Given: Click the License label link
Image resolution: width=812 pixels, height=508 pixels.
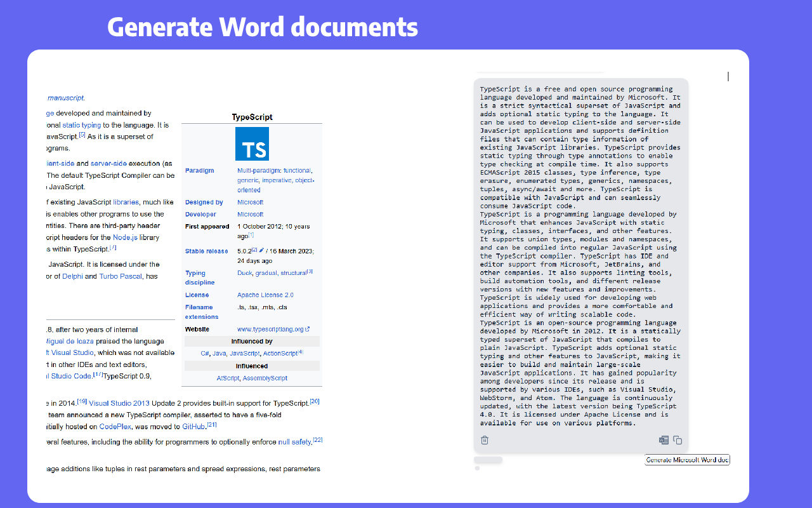Looking at the screenshot, I should coord(197,295).
